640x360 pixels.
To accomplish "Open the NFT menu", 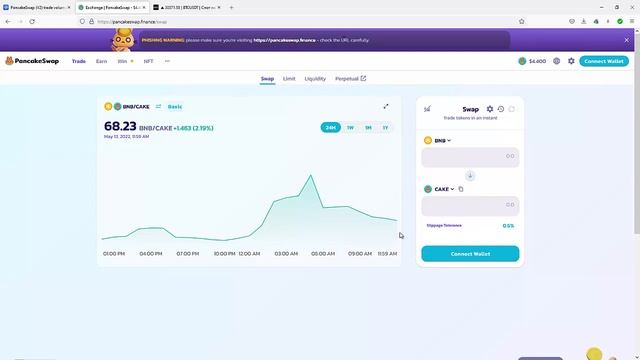I will 148,61.
